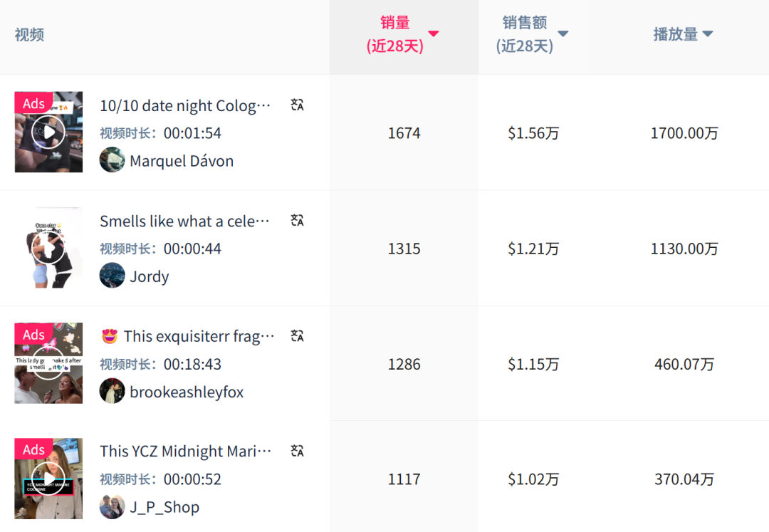This screenshot has width=769, height=532.
Task: Click the translate icon next to the exquisiterr fragrance video
Action: [x=297, y=335]
